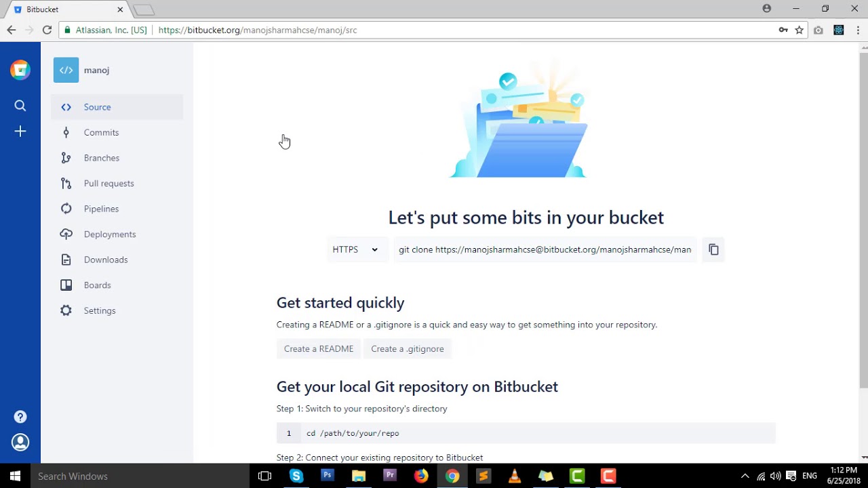Open the Source menu item
Image resolution: width=868 pixels, height=488 pixels.
click(x=117, y=107)
